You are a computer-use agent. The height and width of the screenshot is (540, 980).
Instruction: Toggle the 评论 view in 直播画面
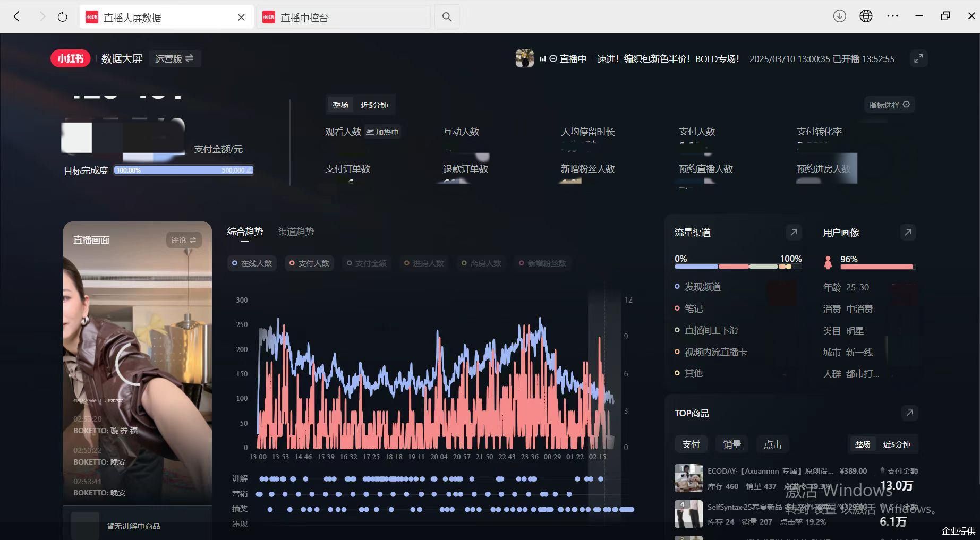click(x=184, y=240)
